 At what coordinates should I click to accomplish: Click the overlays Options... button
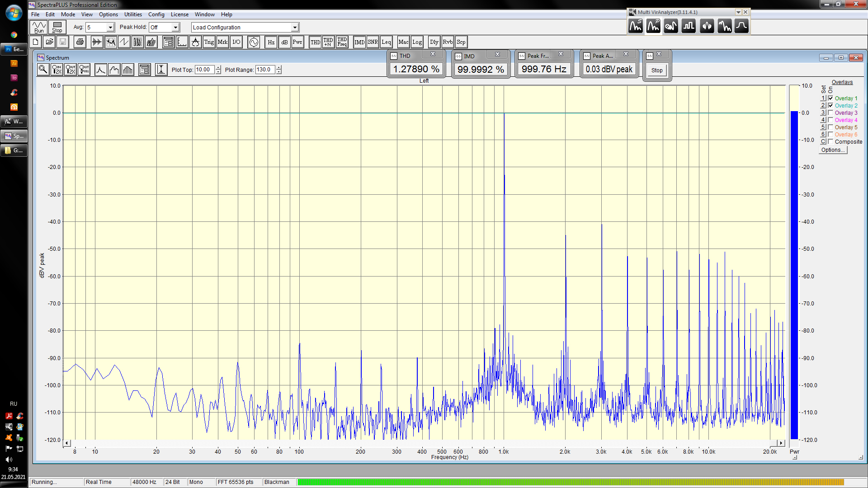833,150
